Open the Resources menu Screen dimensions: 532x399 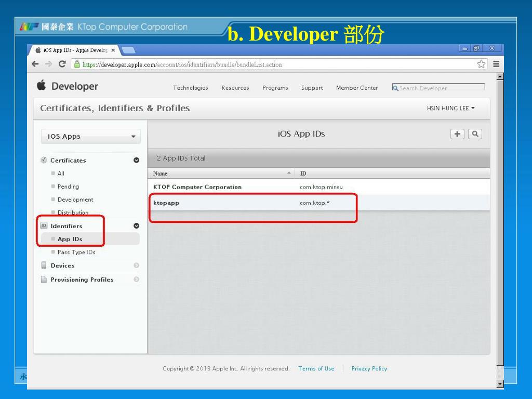235,88
